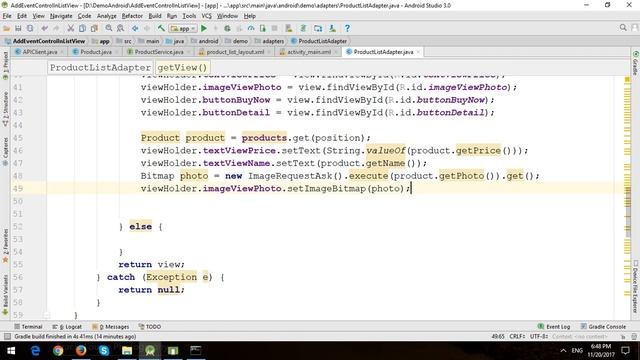Open the Logcat tool window

point(67,327)
